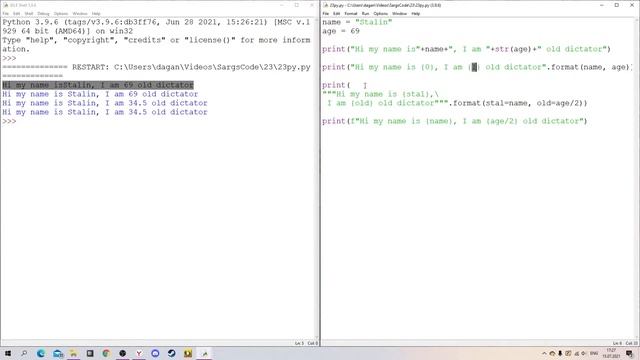Open Help menu in IDLE Shell window
The image size is (640, 360).
[96, 13]
